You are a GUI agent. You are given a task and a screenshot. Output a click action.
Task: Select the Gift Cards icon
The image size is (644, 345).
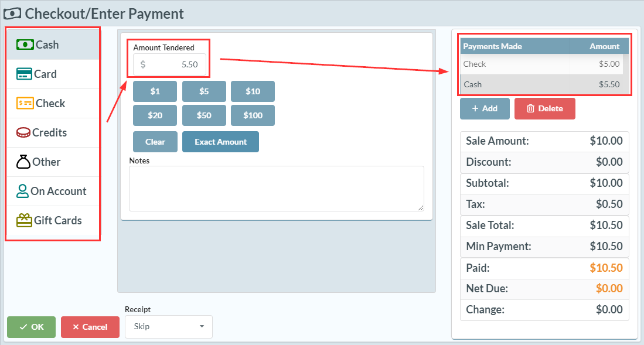click(24, 220)
